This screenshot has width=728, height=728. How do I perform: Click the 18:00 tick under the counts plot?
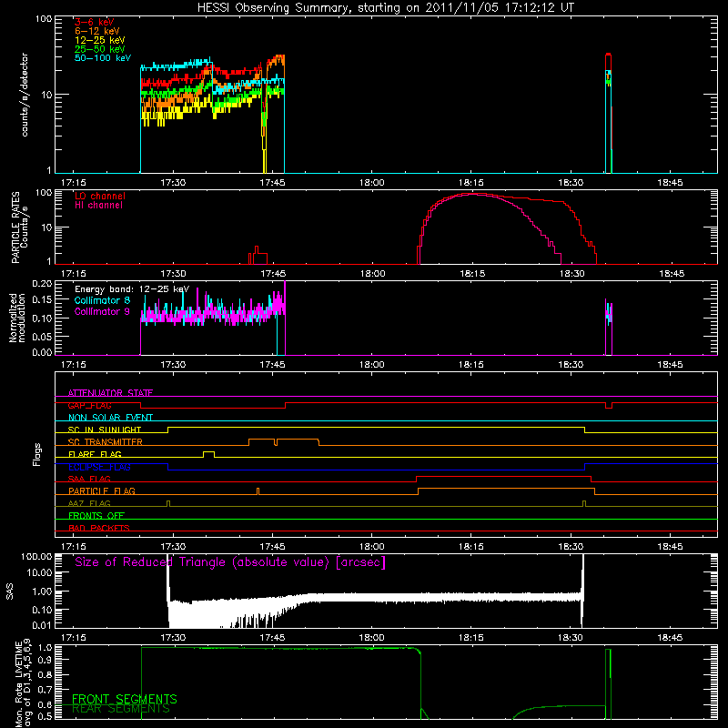(x=372, y=183)
